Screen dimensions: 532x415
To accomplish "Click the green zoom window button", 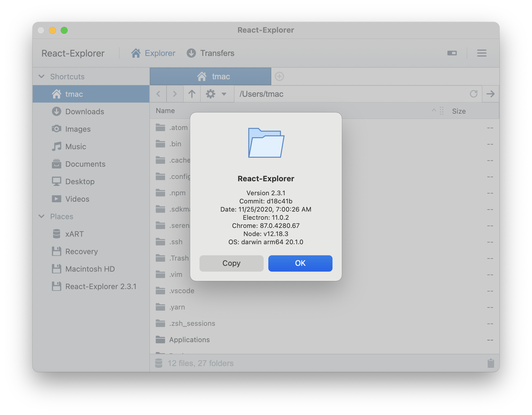I will [x=64, y=30].
